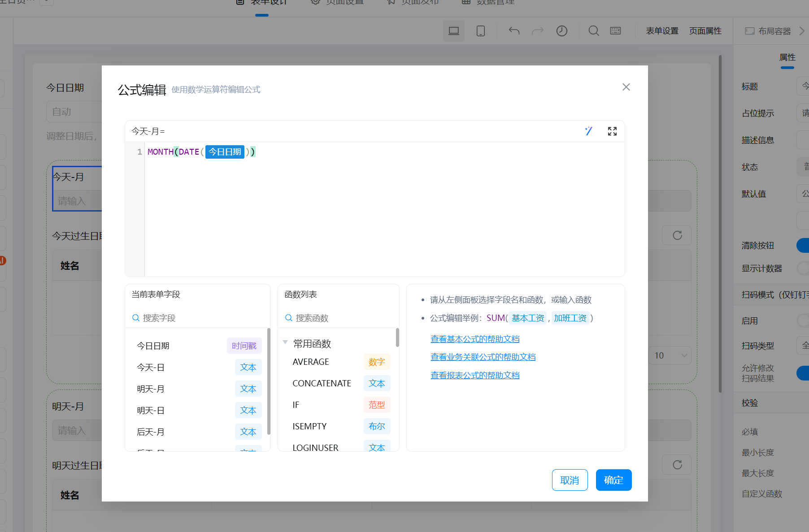Toggle the 启用 scan switch
Image resolution: width=809 pixels, height=532 pixels.
(803, 320)
